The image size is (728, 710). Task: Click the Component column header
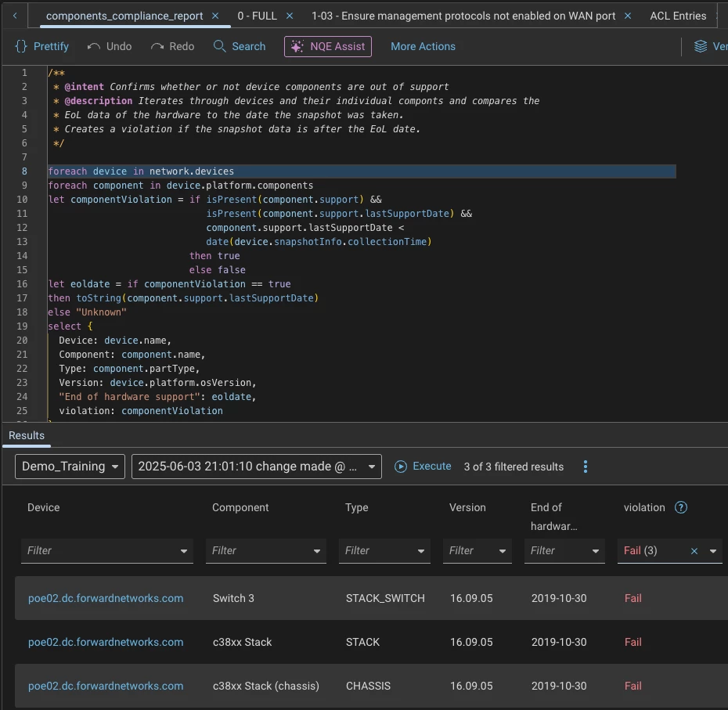point(240,507)
